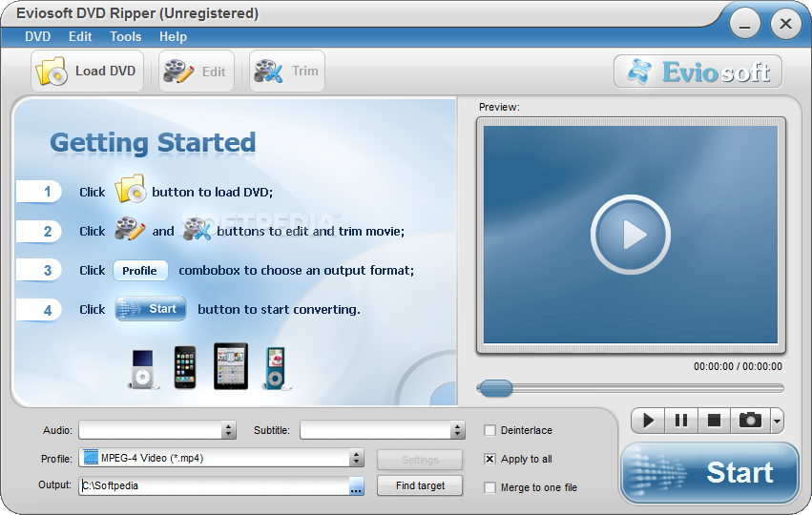The width and height of the screenshot is (812, 515).
Task: Open the Tools menu
Action: click(x=125, y=37)
